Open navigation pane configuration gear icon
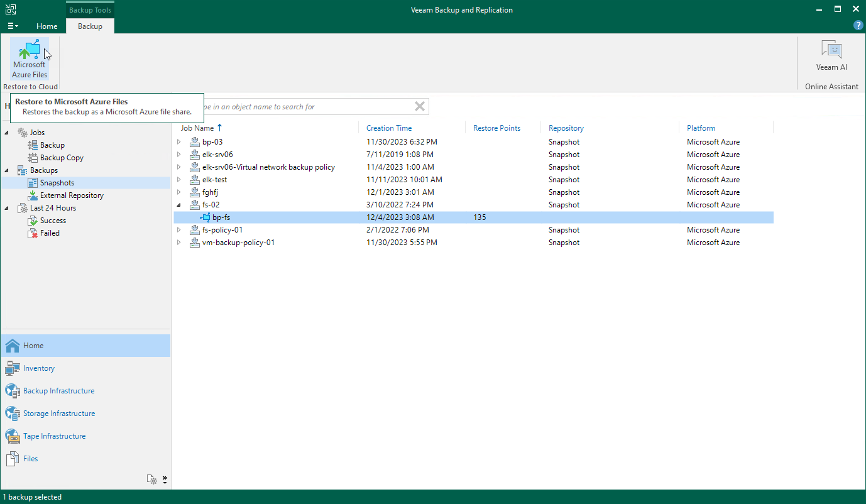 152,479
